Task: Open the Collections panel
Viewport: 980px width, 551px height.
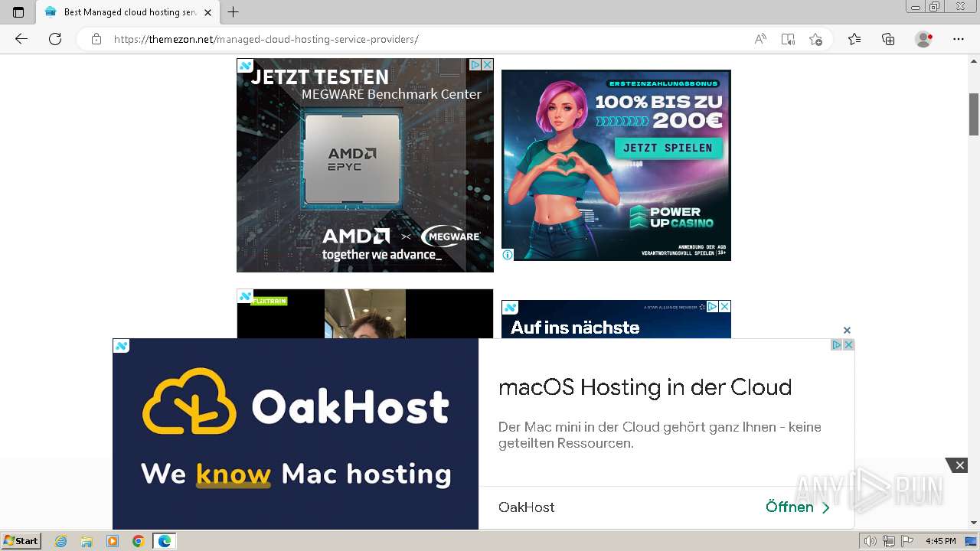Action: pyautogui.click(x=888, y=39)
